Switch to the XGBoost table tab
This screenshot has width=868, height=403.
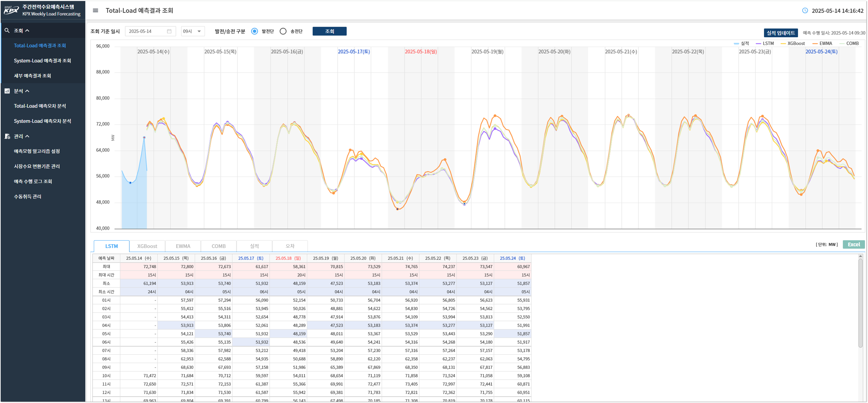pos(147,246)
